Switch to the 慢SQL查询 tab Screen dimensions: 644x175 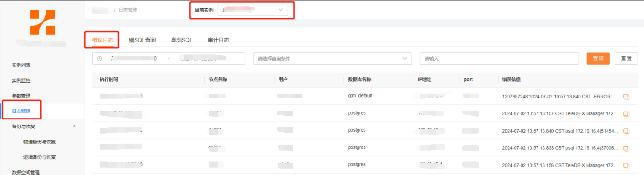142,40
